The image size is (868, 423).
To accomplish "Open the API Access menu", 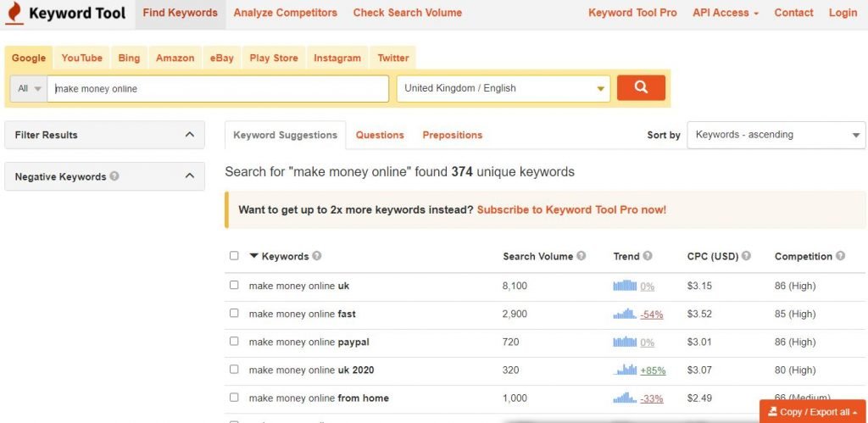I will (726, 13).
